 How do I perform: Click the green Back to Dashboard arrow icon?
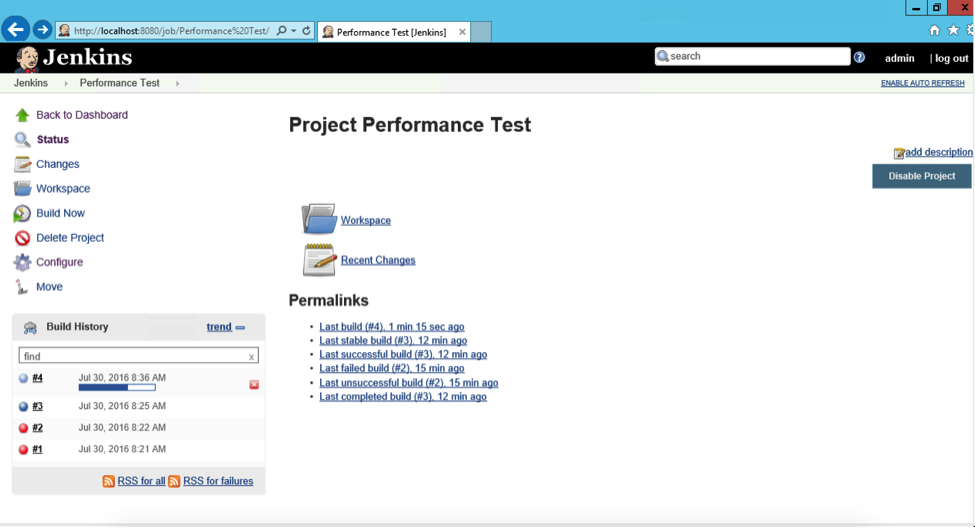click(22, 115)
